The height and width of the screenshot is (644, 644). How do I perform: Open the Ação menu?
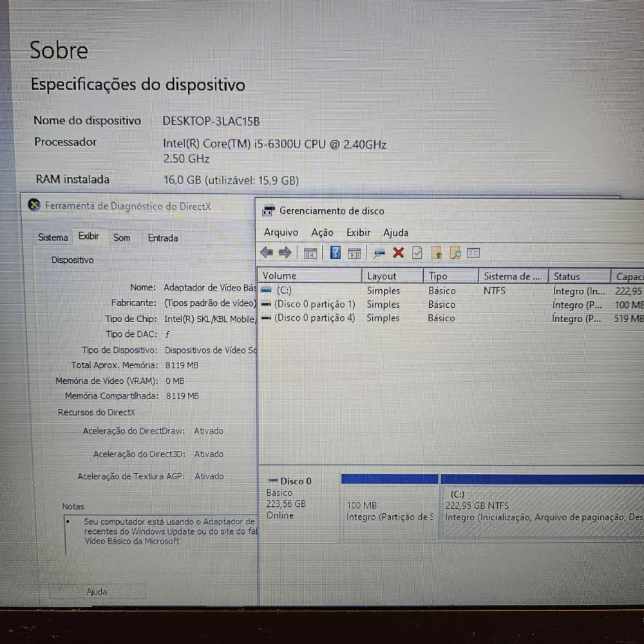322,233
